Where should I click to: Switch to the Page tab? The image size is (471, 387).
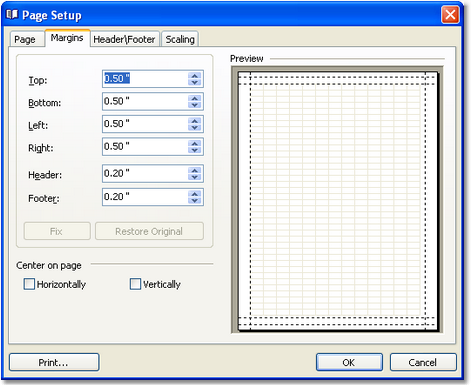click(27, 39)
